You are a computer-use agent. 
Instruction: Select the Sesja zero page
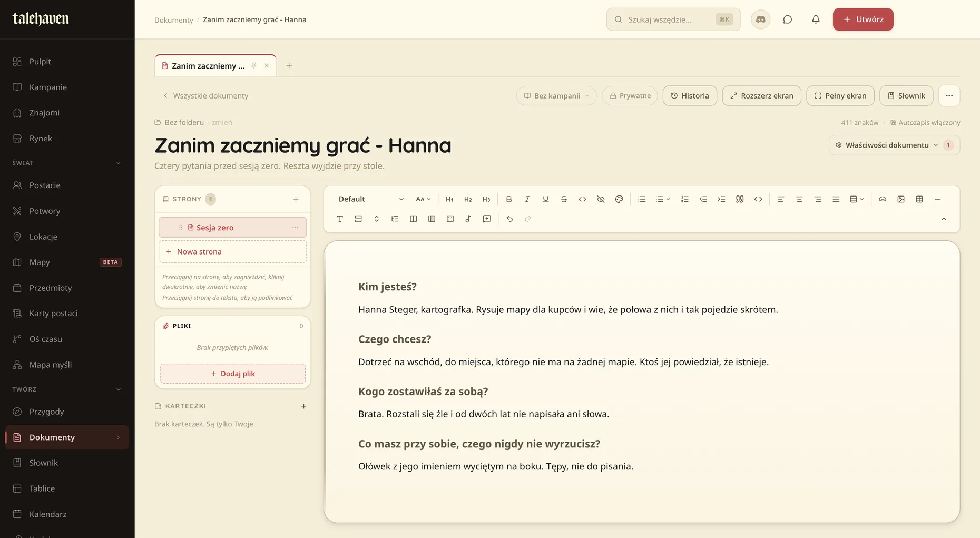232,228
